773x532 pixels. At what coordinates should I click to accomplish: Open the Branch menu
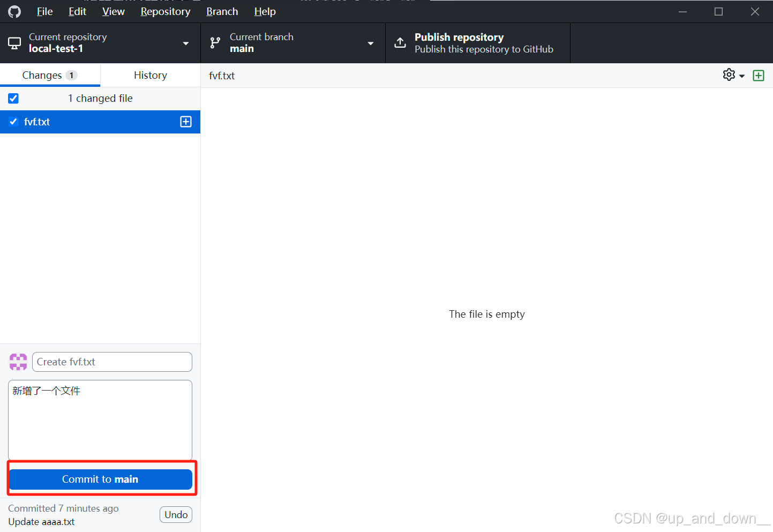222,11
